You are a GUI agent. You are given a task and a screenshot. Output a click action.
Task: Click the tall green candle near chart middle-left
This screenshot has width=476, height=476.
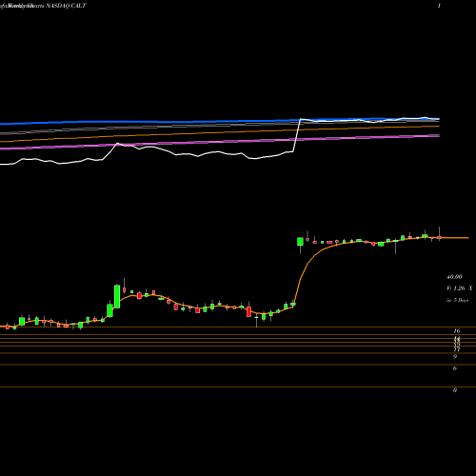117,296
